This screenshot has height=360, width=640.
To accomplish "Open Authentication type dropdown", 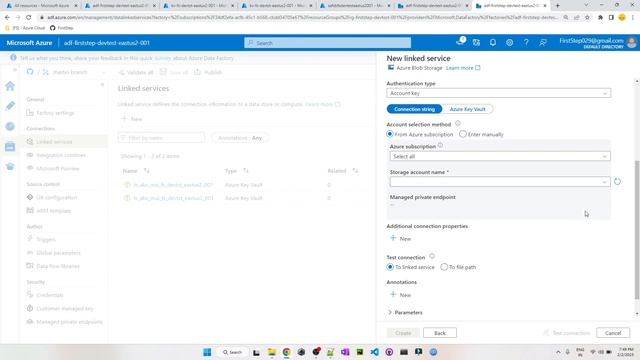I will (498, 93).
